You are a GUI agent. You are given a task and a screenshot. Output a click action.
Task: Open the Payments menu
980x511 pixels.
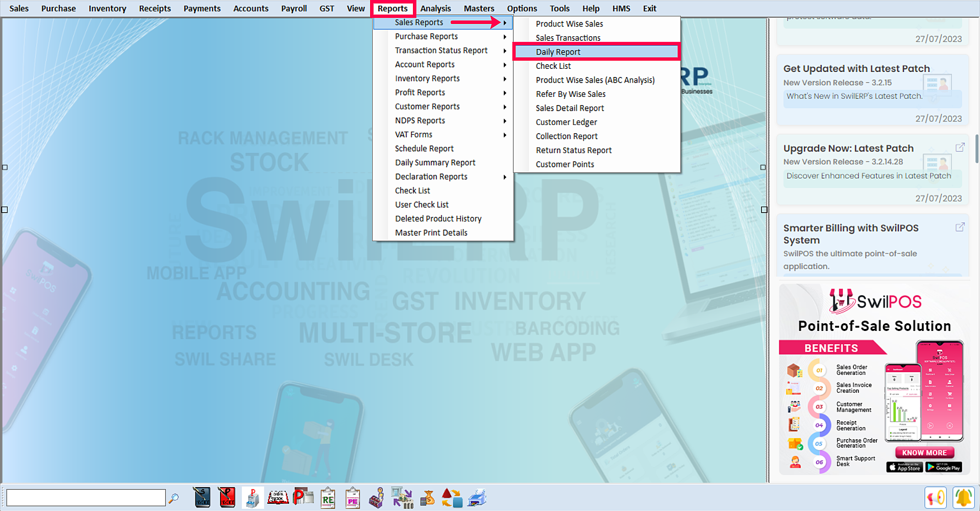click(x=202, y=9)
